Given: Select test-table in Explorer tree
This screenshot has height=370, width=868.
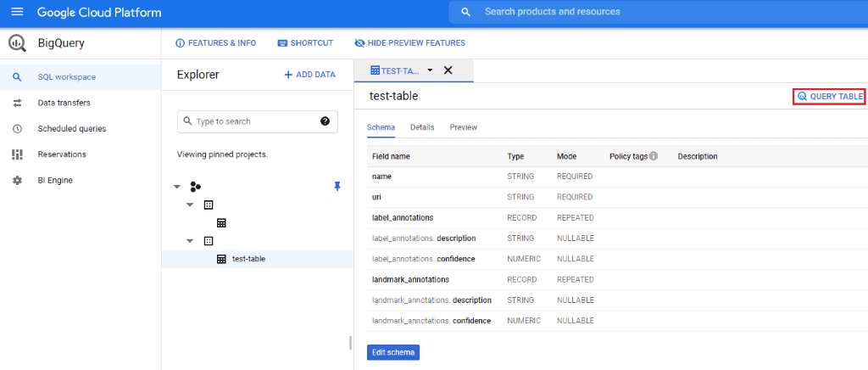Looking at the screenshot, I should click(x=258, y=259).
